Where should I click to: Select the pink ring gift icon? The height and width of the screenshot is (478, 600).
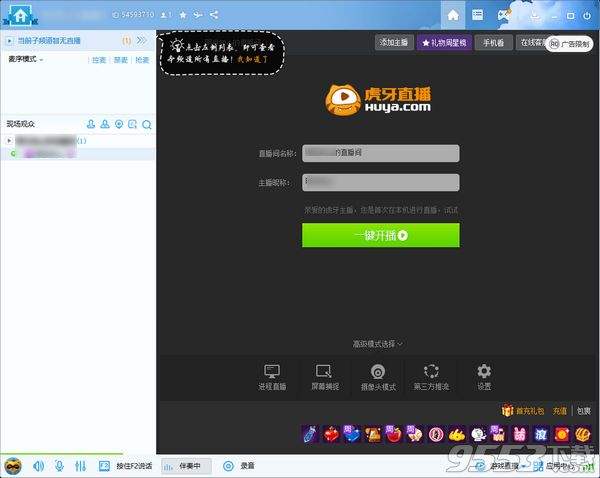pyautogui.click(x=436, y=434)
